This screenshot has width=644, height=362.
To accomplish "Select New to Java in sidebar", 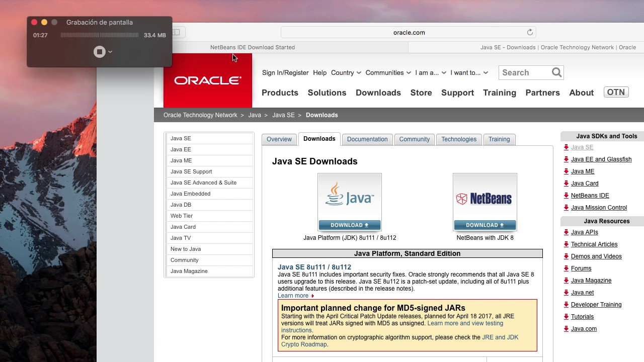I will (209, 249).
